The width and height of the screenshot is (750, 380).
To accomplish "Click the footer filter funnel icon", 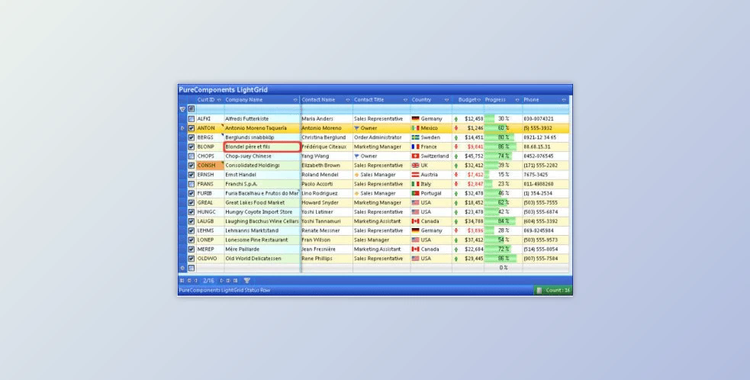I will pos(247,280).
